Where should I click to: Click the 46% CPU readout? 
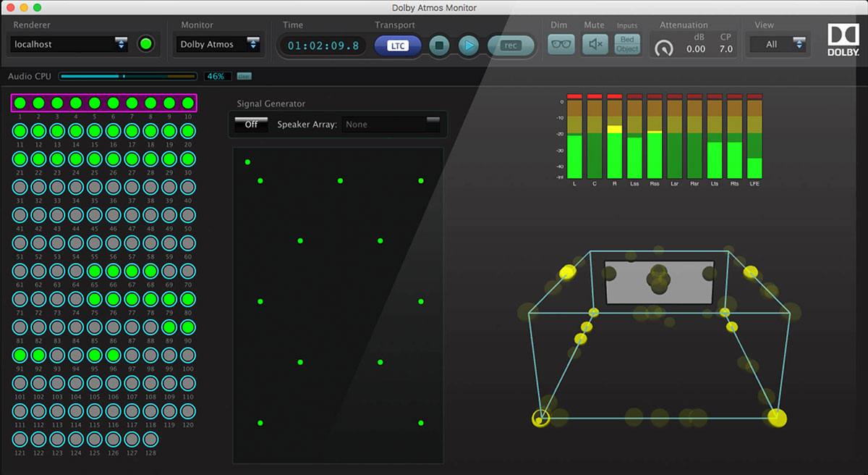coord(217,76)
